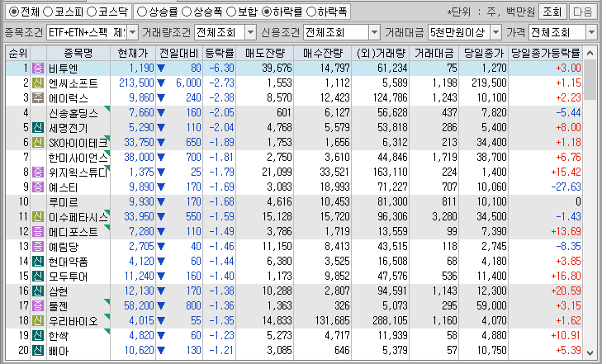Select the 전체 market radio button
This screenshot has width=602, height=364.
[13, 12]
